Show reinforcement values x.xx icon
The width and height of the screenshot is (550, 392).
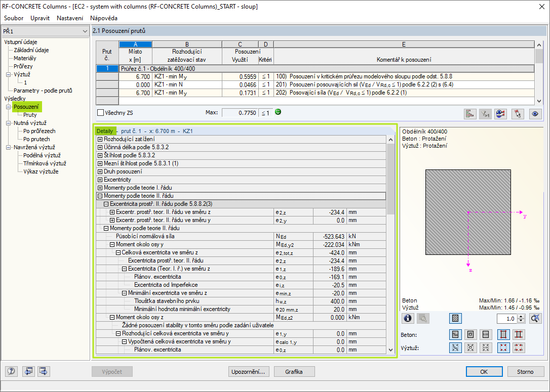[486, 347]
